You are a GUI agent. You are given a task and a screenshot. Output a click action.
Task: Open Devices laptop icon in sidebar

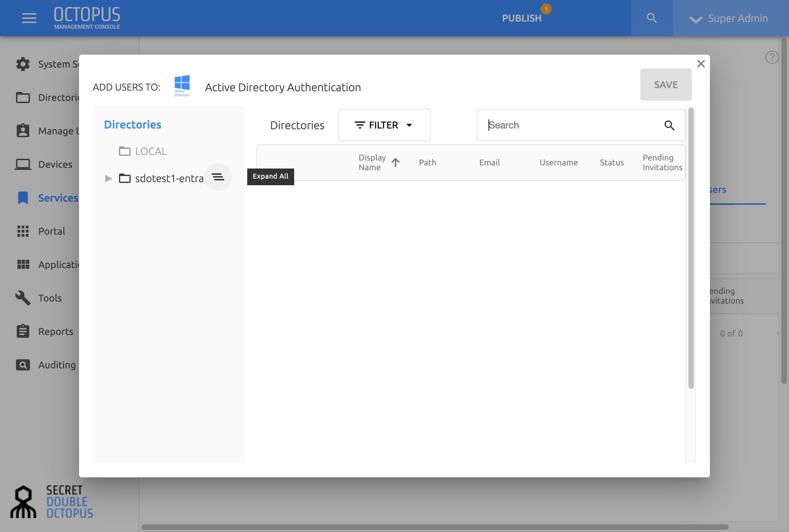pos(23,164)
